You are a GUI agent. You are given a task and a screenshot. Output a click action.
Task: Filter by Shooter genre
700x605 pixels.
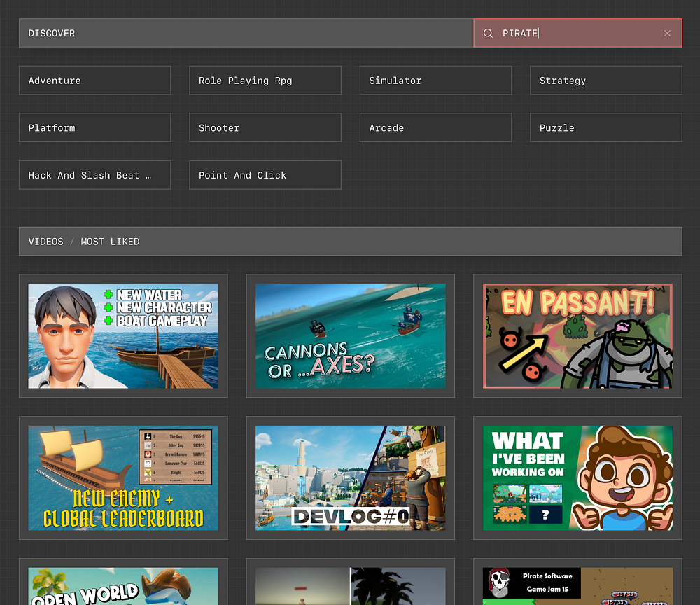click(x=265, y=127)
